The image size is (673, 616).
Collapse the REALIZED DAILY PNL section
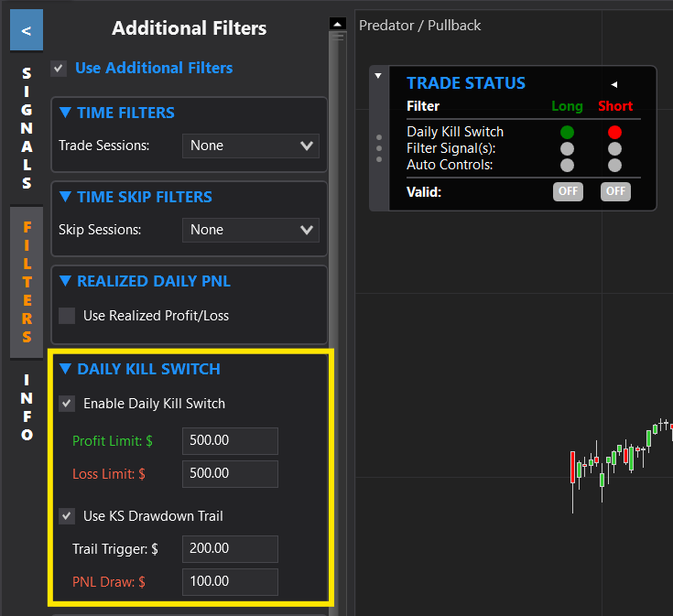point(65,281)
